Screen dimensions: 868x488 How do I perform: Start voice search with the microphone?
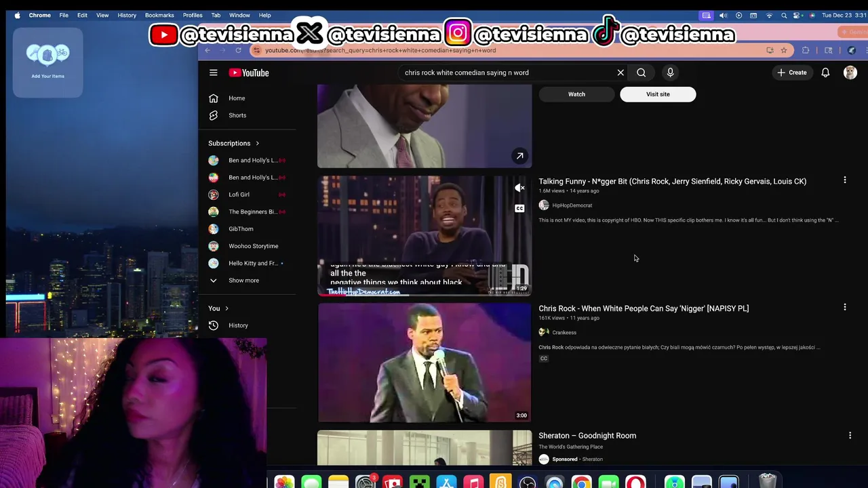click(670, 73)
